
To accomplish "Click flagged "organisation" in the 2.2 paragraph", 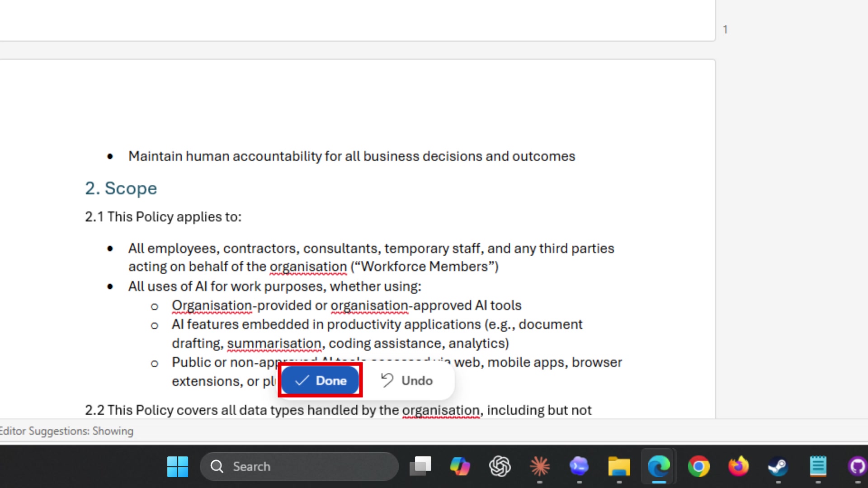I will (441, 410).
